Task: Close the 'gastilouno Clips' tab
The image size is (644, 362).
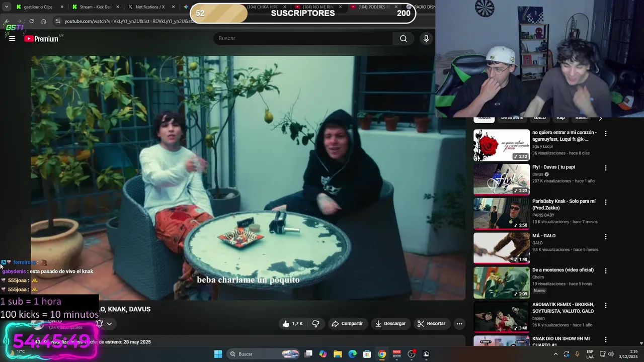Action: coord(62,7)
